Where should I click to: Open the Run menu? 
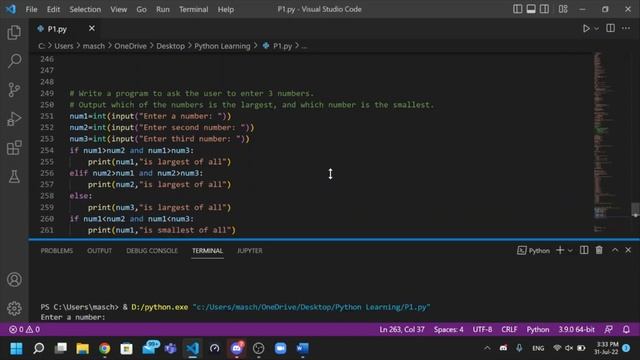pos(162,9)
